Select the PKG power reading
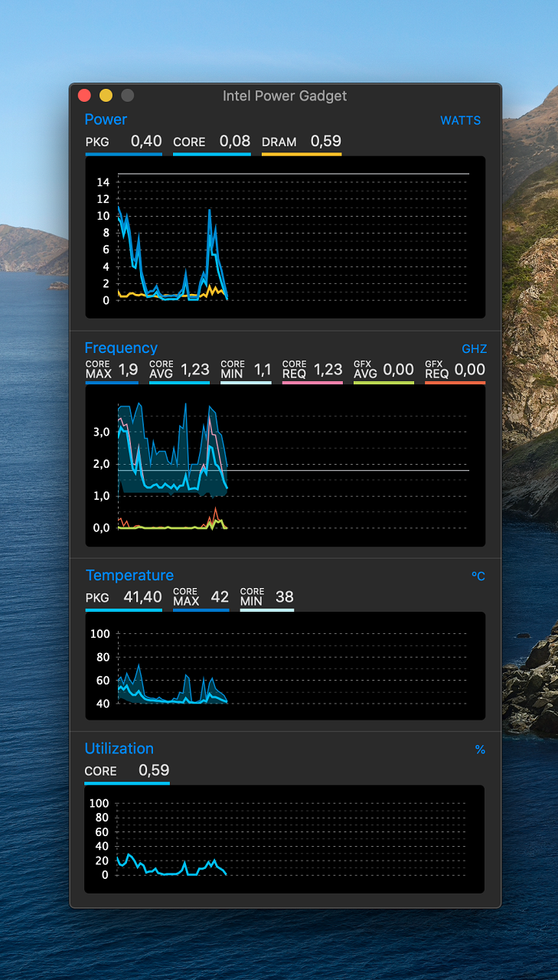This screenshot has width=558, height=980. (123, 142)
